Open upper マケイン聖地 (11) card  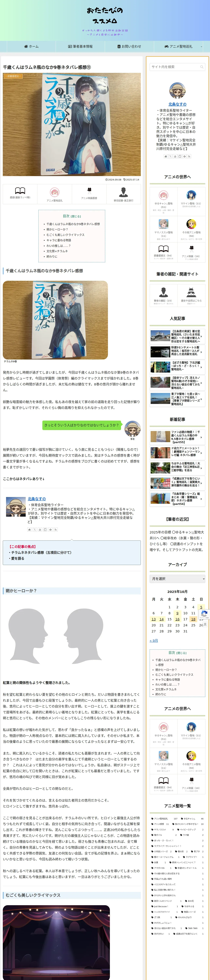[x=191, y=202]
